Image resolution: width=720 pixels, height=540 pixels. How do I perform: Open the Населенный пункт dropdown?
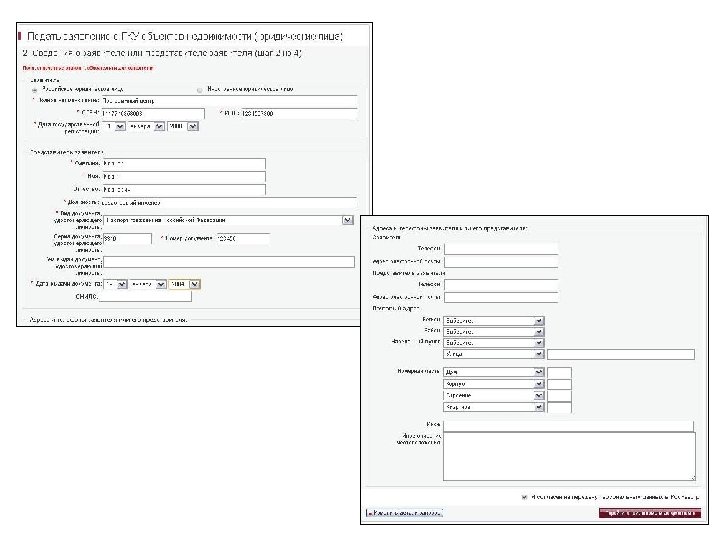(x=494, y=343)
